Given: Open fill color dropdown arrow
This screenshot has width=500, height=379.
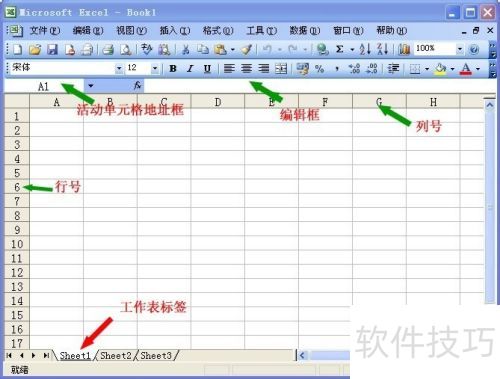Looking at the screenshot, I should [452, 69].
